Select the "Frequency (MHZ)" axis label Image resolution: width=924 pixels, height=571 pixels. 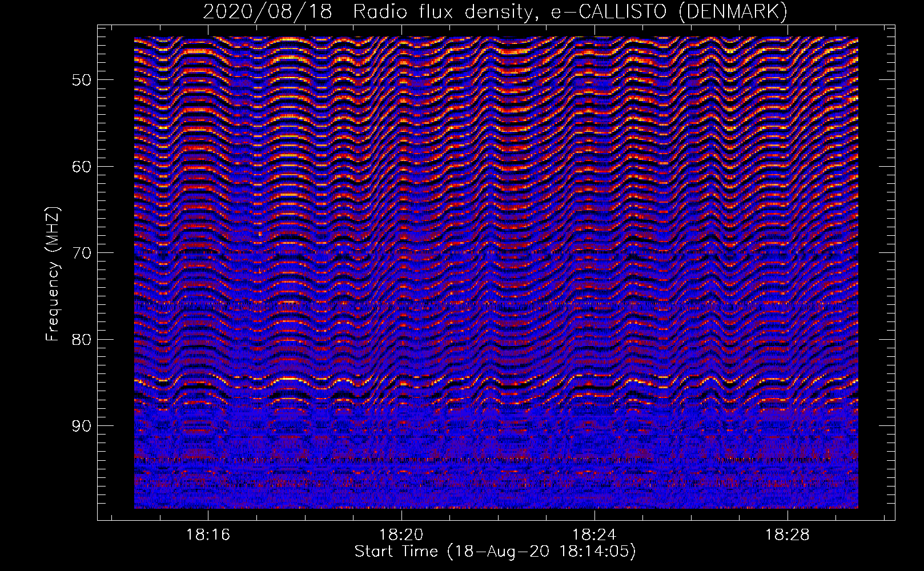pos(53,275)
